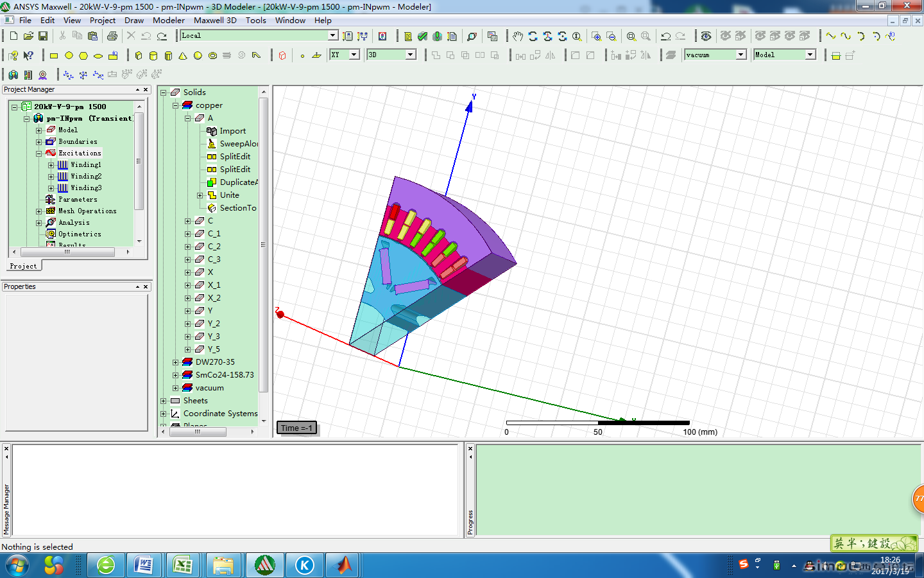Viewport: 924px width, 578px height.
Task: Expand the C_1 object node
Action: (187, 234)
